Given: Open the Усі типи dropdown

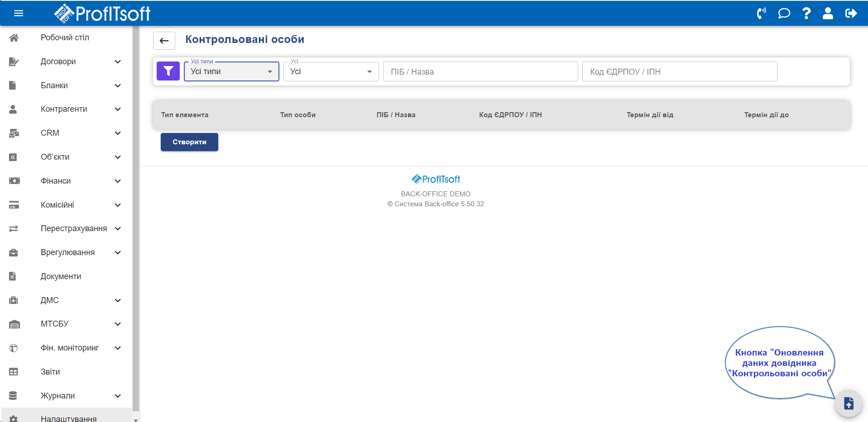Looking at the screenshot, I should point(231,71).
